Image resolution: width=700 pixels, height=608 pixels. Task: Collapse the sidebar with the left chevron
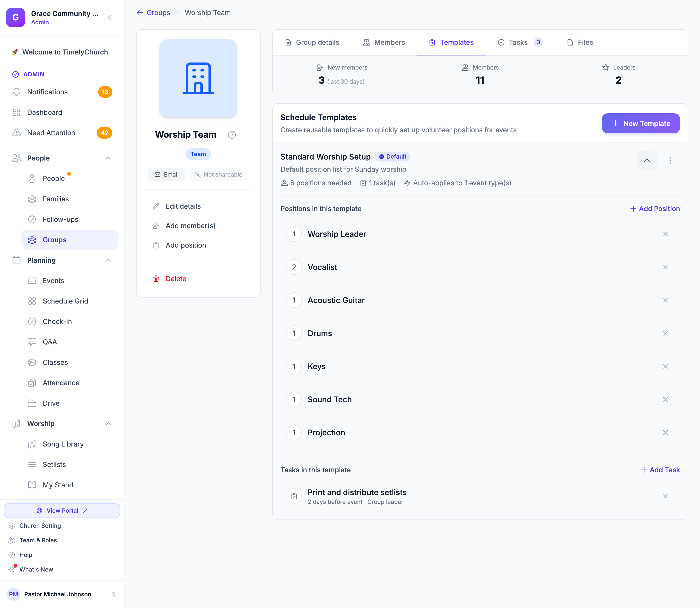pos(109,18)
